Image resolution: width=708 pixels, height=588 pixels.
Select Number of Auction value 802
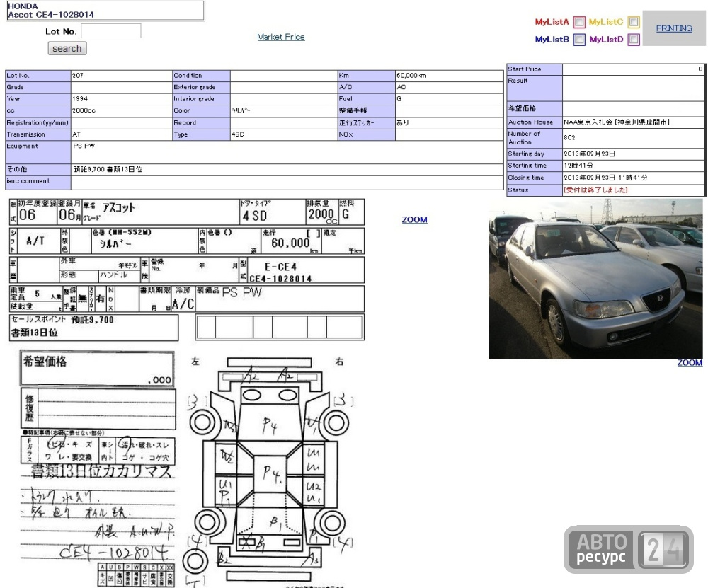(569, 137)
